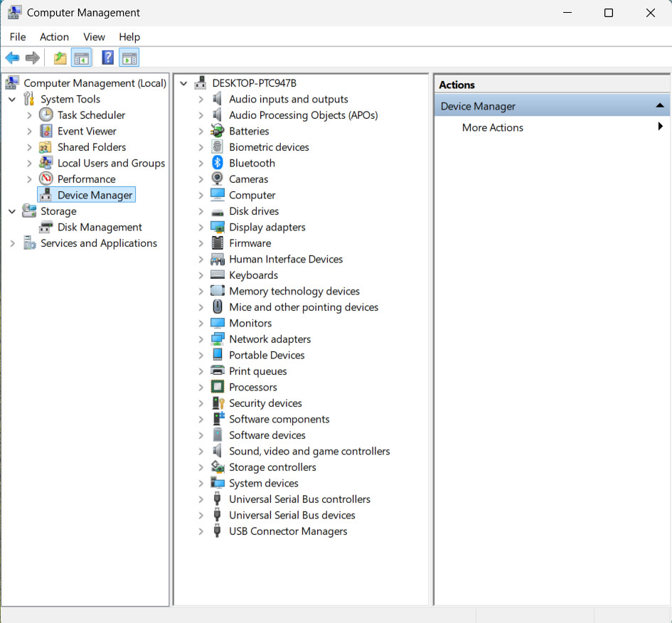
Task: Click the Bluetooth device category icon
Action: pyautogui.click(x=218, y=163)
